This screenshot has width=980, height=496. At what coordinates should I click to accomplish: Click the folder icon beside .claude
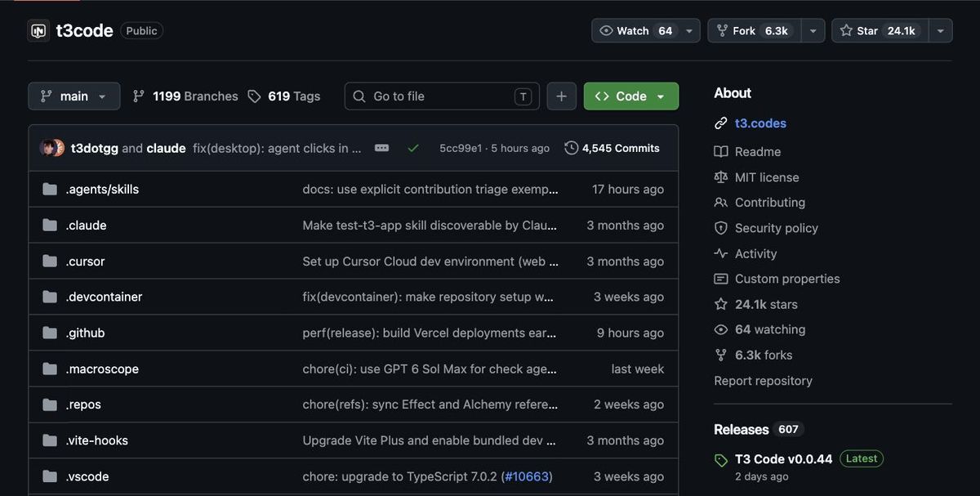50,226
